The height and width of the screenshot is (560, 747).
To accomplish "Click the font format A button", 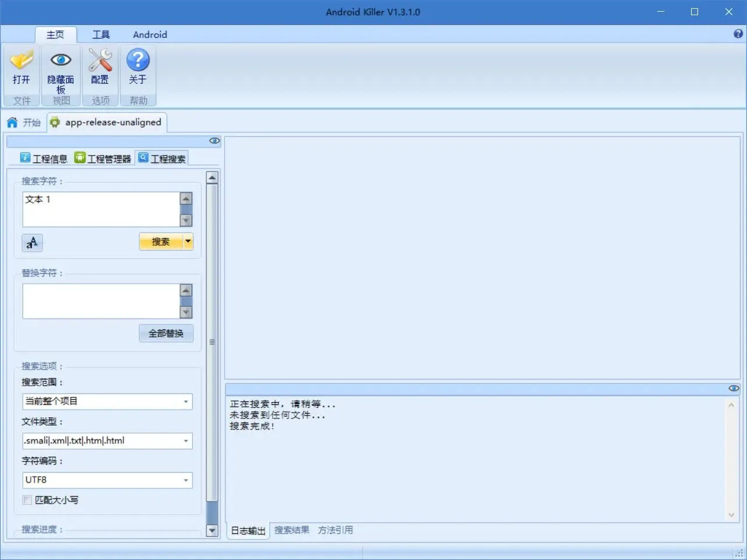I will point(32,242).
